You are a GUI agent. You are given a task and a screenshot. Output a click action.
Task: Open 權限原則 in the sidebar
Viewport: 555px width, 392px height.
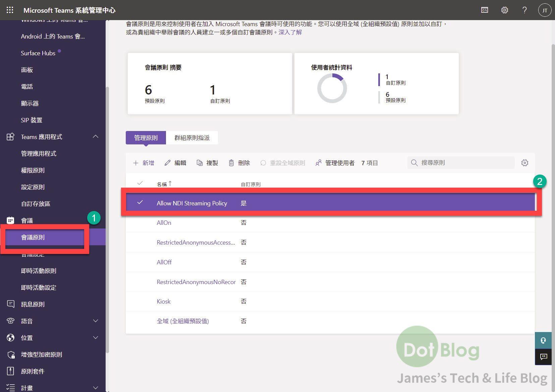pyautogui.click(x=33, y=170)
